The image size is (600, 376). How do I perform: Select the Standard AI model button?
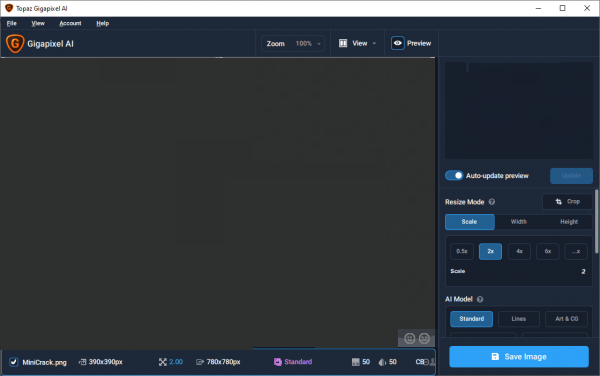pyautogui.click(x=471, y=319)
